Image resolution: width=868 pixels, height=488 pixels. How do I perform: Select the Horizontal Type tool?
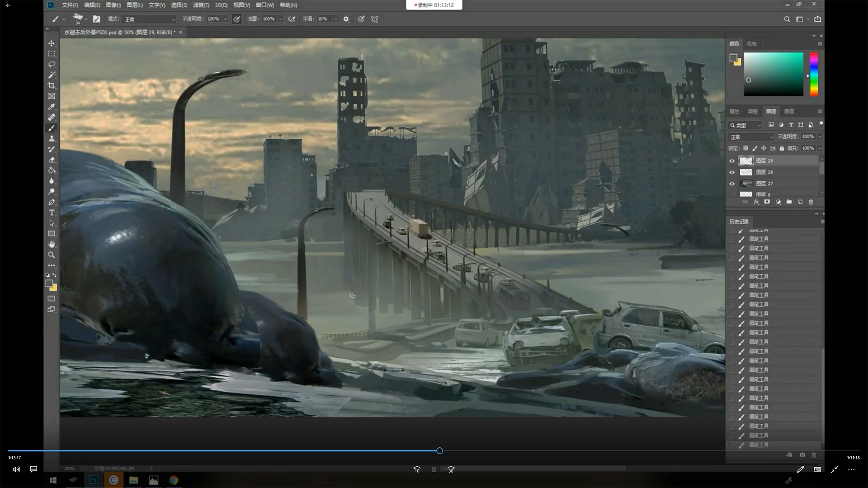52,213
